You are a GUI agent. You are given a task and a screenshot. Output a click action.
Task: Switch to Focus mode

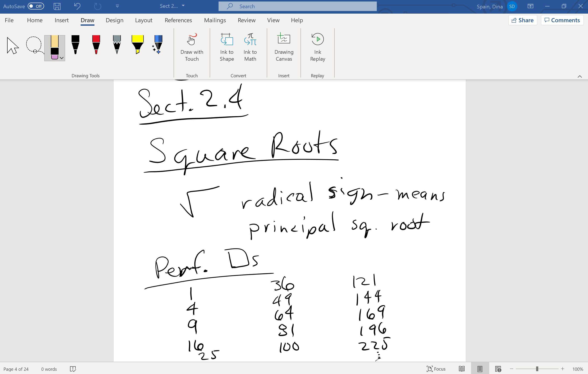[x=436, y=369]
